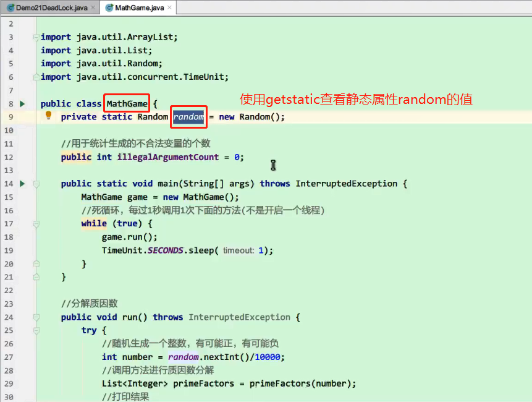Screen dimensions: 532x402
Task: Click the fold end marker at import line 6
Action: pyautogui.click(x=36, y=77)
